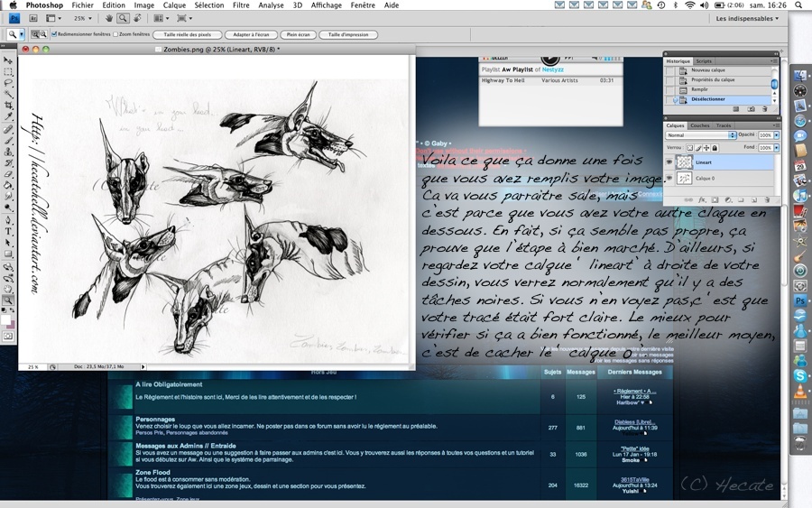
Task: Set history brush source for Remplir state
Action: click(670, 89)
